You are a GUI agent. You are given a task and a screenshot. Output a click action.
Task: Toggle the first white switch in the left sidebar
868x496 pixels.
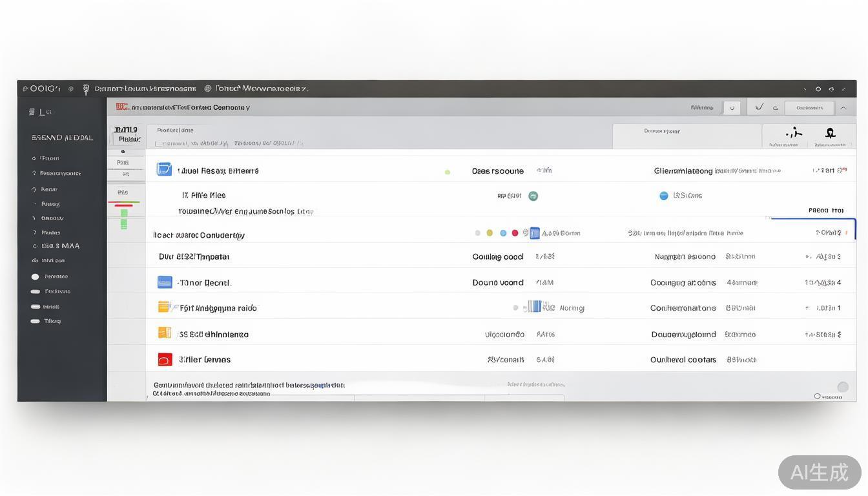click(x=35, y=276)
